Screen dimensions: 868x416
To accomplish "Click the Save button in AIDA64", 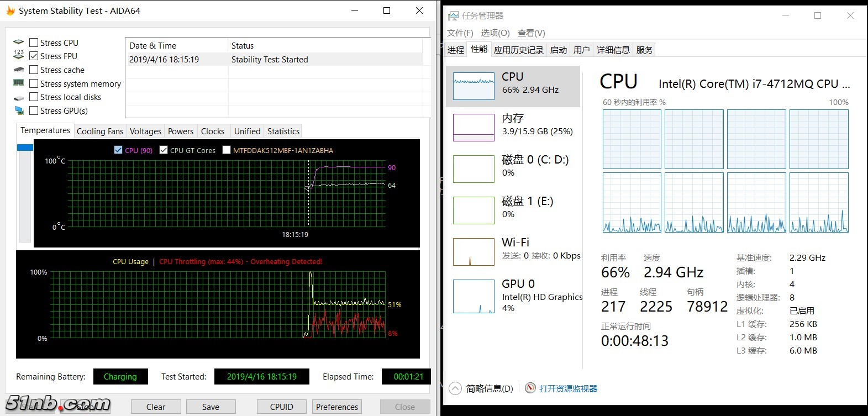I will click(211, 407).
